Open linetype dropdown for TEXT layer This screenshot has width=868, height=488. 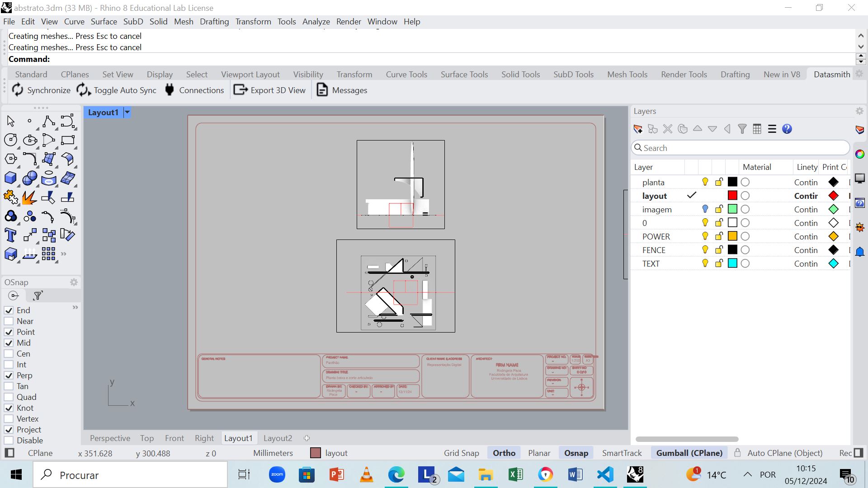[x=806, y=263]
